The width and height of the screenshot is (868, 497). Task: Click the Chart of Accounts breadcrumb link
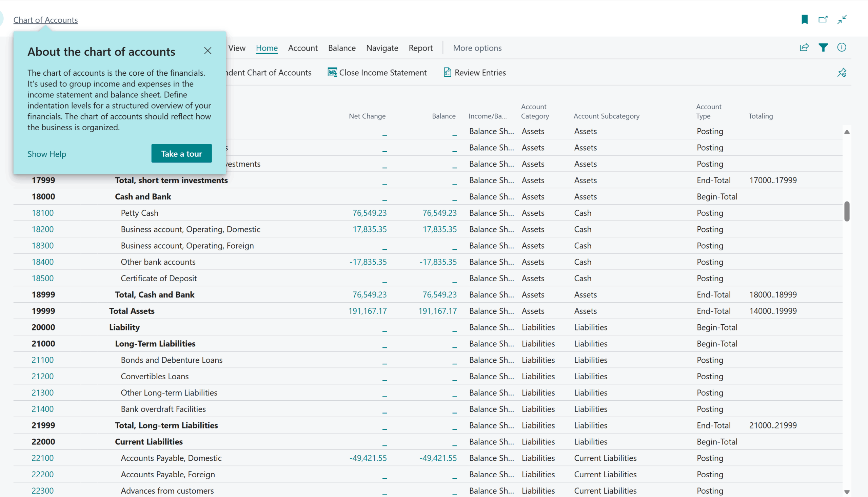point(46,20)
